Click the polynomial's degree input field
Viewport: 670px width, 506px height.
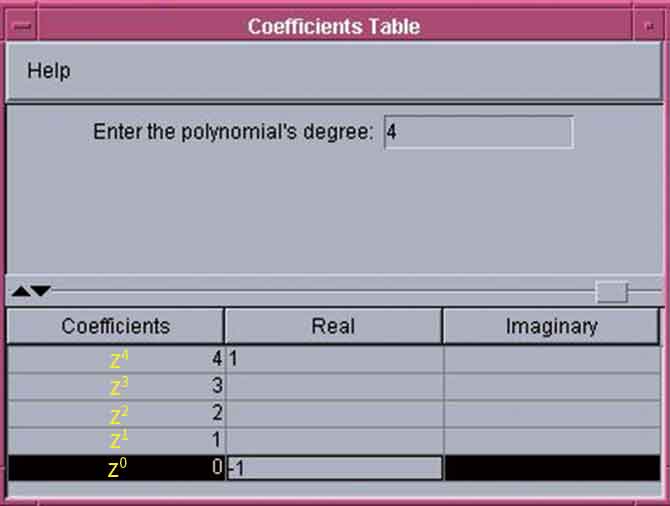point(478,132)
